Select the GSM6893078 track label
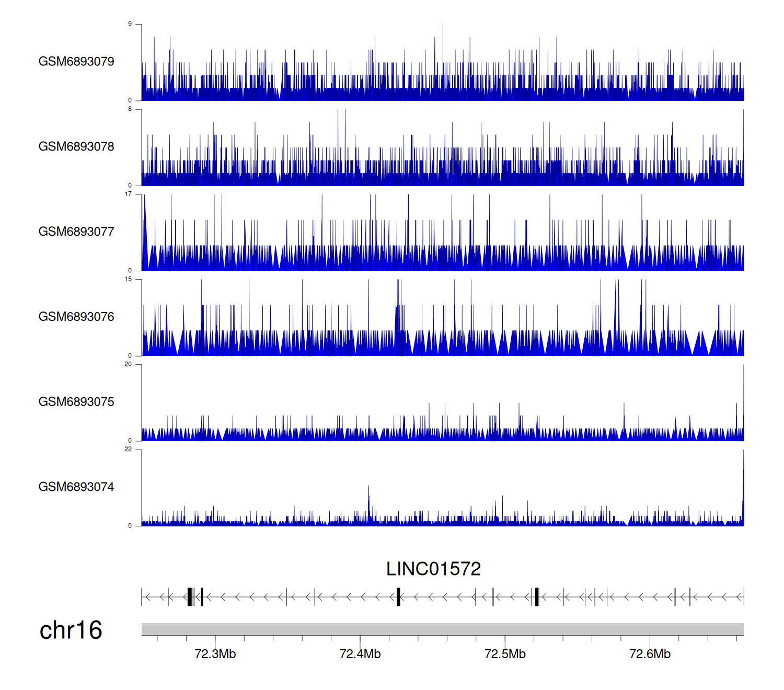Viewport: 784px width, 690px height. 76,147
